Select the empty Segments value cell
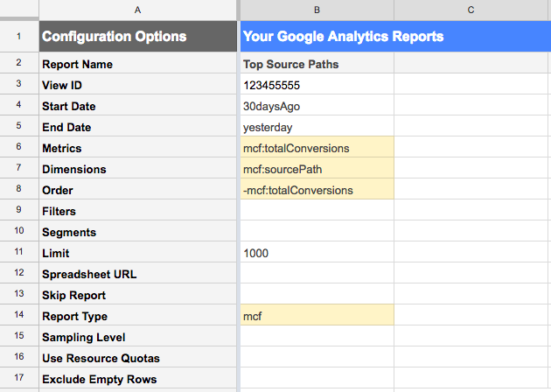 316,232
